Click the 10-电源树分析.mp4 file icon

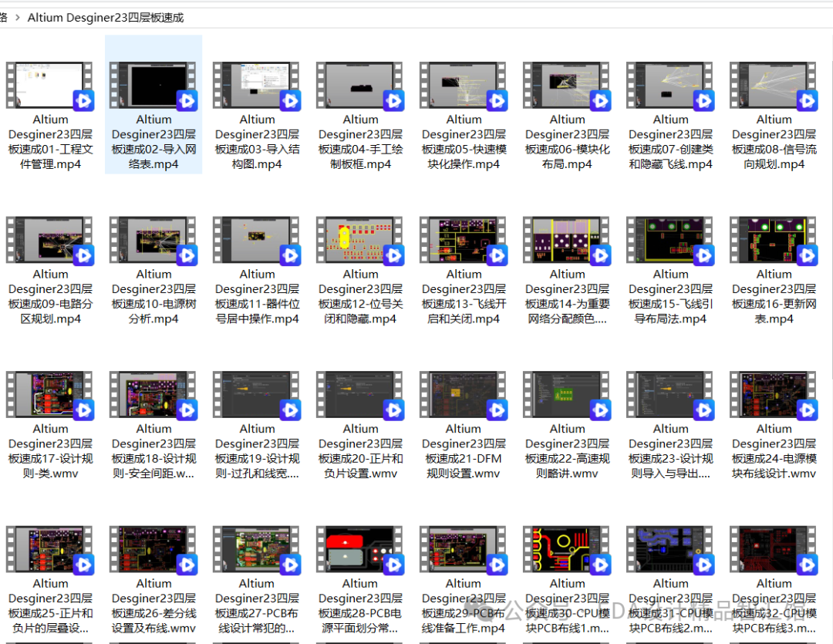click(x=153, y=240)
